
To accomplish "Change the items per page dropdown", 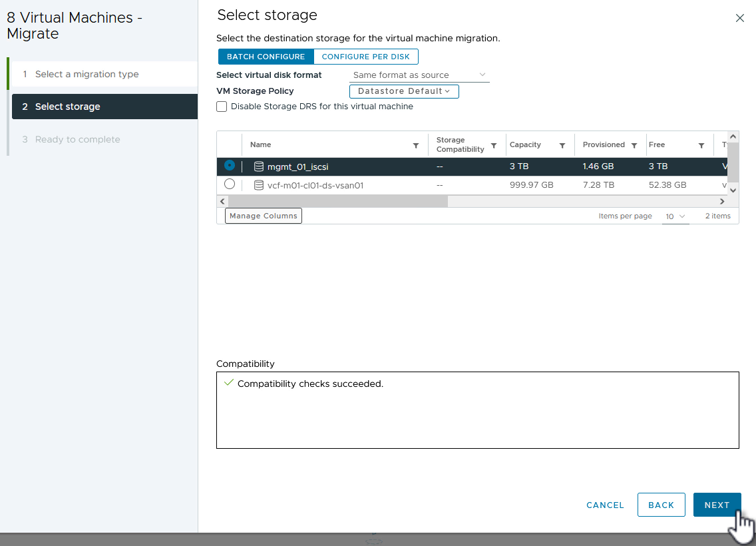I will tap(675, 216).
